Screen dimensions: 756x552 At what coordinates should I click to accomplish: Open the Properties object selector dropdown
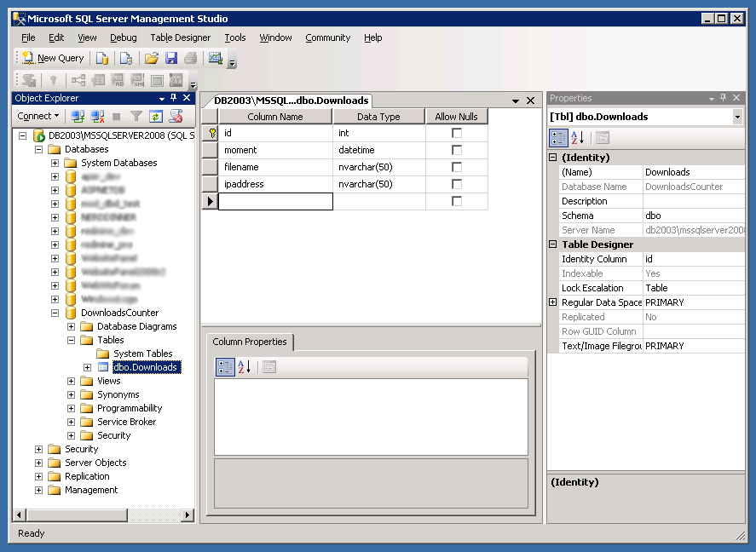pos(737,117)
